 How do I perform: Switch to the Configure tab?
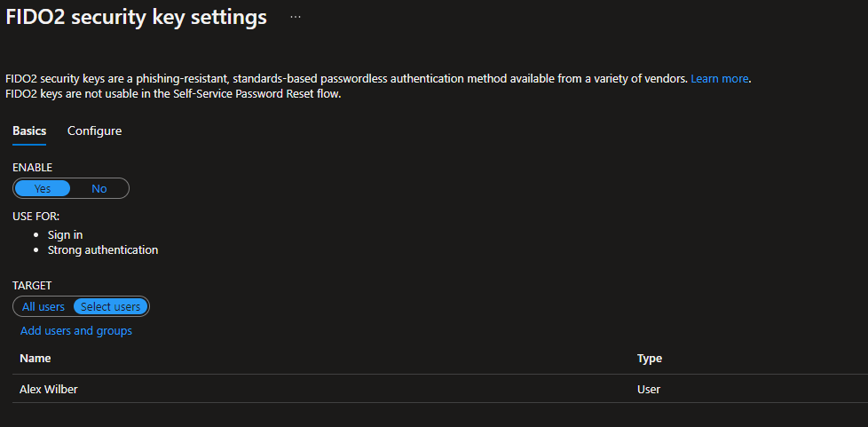click(x=94, y=130)
